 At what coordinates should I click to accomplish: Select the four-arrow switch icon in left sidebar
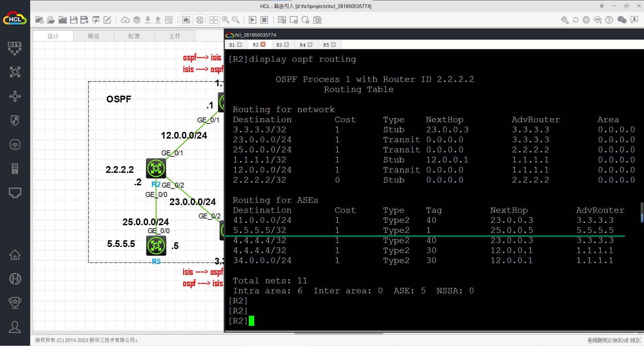(15, 96)
